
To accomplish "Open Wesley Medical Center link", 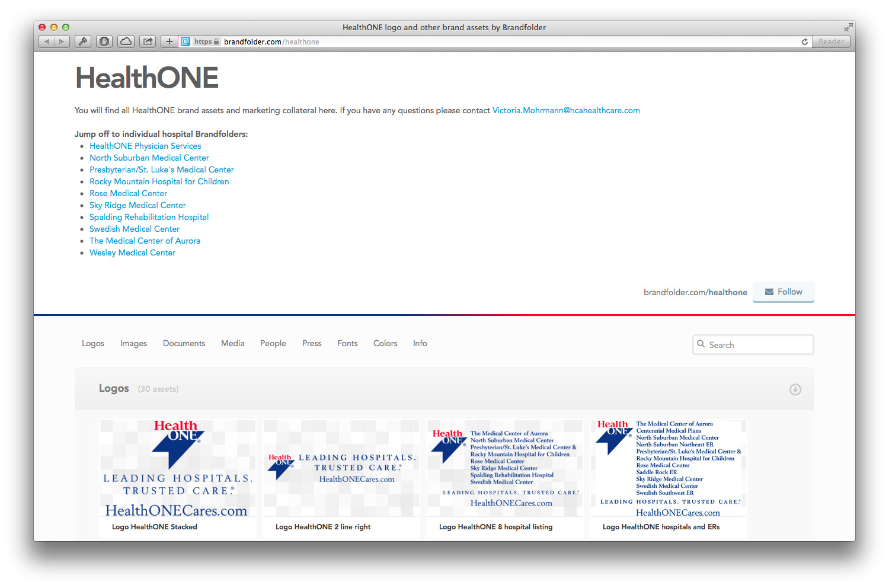I will coord(132,253).
